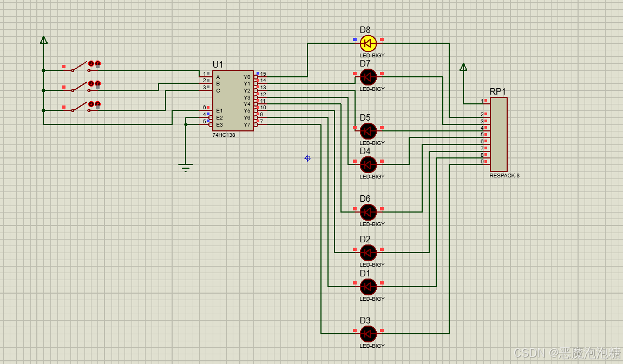Click the C input pin label on U1

point(218,90)
